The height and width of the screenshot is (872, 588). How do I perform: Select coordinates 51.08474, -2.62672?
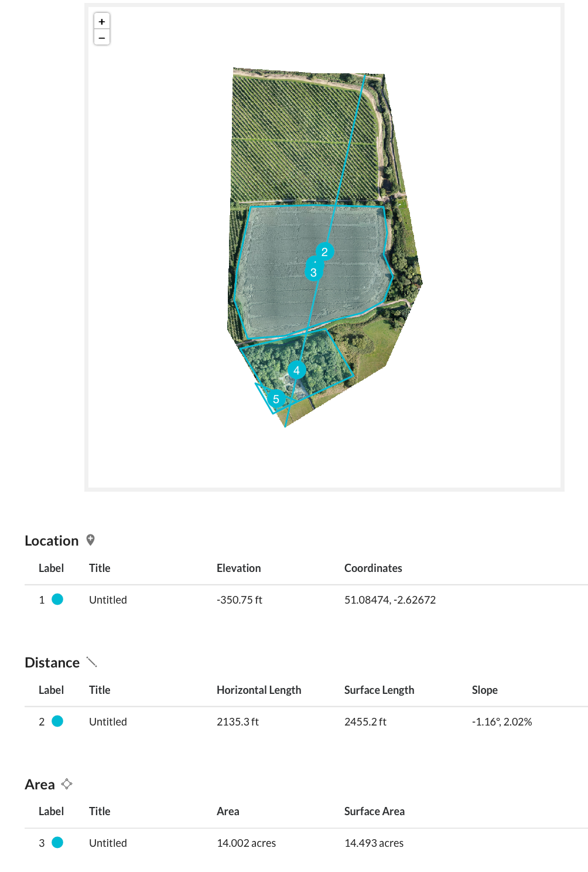pos(390,600)
